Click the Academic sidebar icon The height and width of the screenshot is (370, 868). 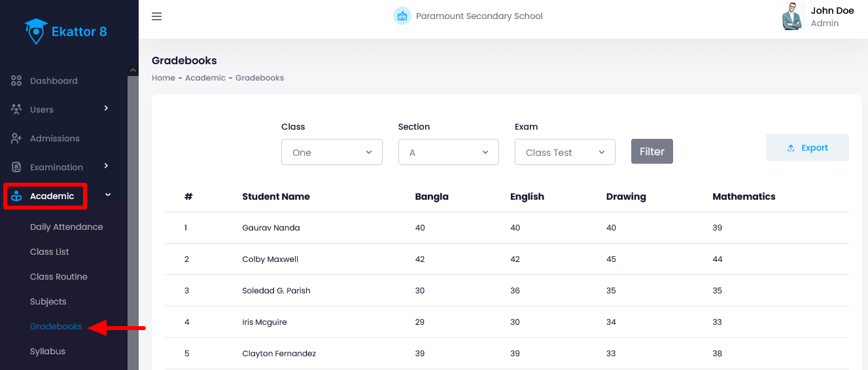tap(17, 196)
